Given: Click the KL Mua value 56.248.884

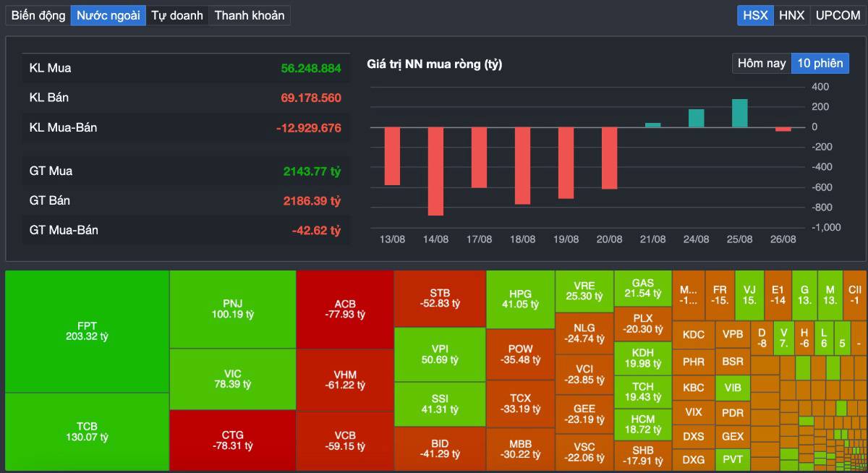Looking at the screenshot, I should [x=310, y=68].
